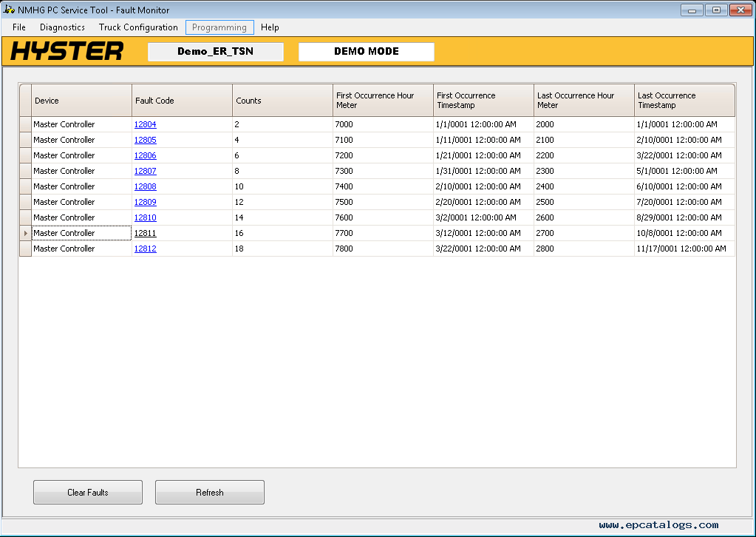The image size is (756, 537).
Task: Maximize the Fault Monitor window
Action: point(715,10)
